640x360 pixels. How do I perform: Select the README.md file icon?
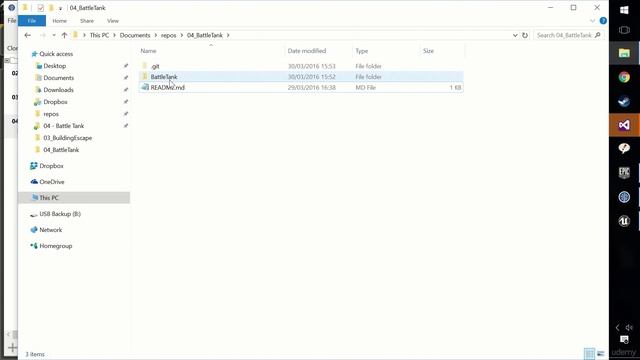pyautogui.click(x=144, y=87)
